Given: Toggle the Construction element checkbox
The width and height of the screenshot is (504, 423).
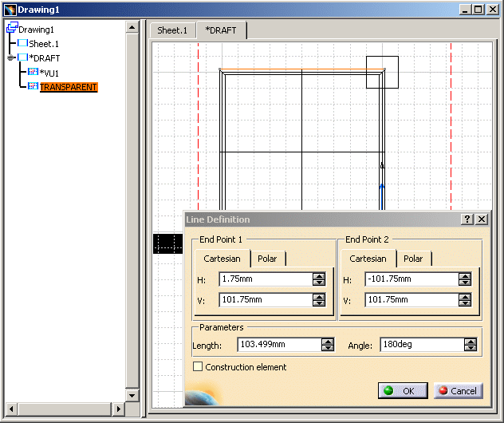Looking at the screenshot, I should (198, 367).
